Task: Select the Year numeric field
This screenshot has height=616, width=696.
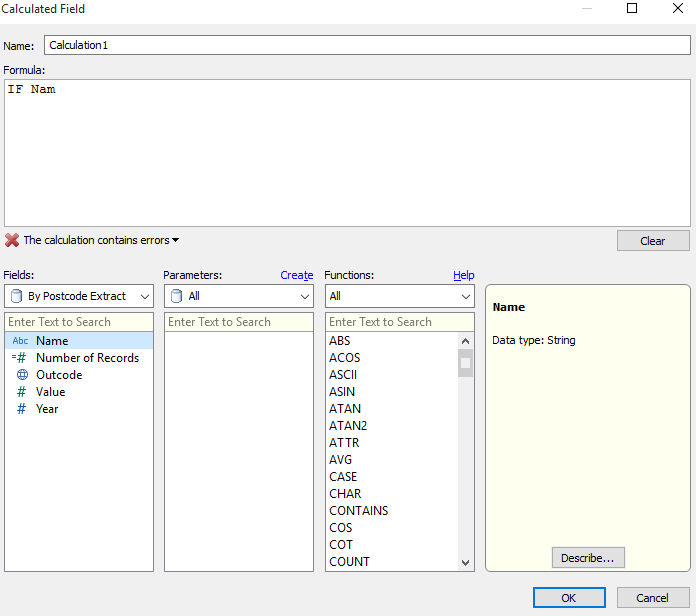Action: [x=47, y=409]
